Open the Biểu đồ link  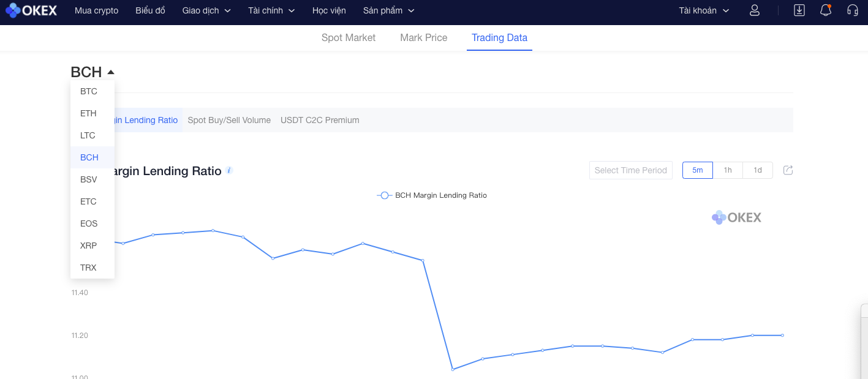tap(151, 10)
